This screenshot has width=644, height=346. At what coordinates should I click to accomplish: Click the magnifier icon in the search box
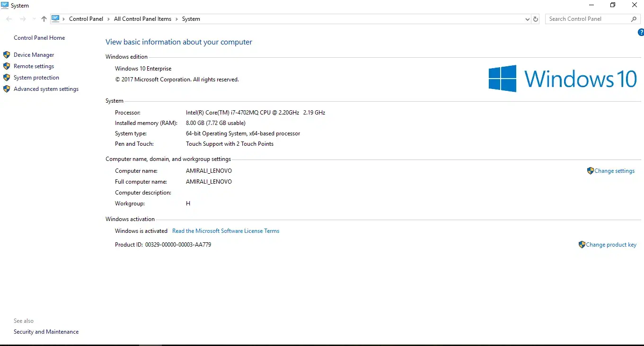pyautogui.click(x=634, y=19)
